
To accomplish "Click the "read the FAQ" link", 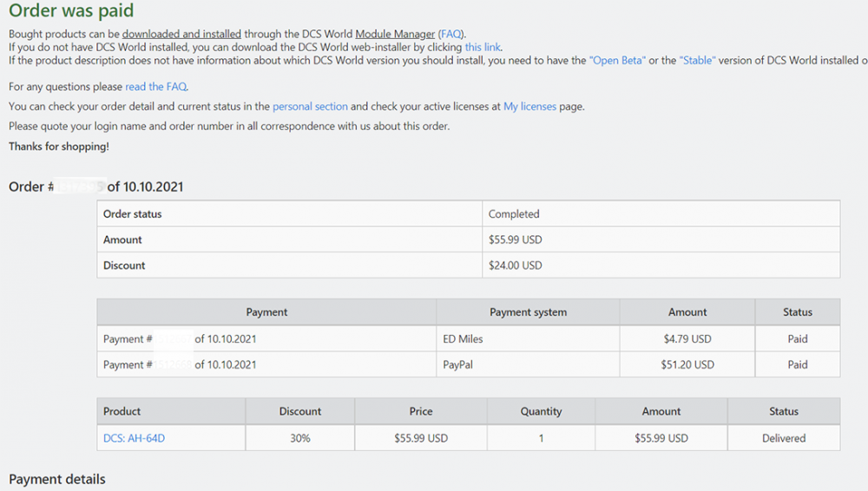I will point(156,87).
